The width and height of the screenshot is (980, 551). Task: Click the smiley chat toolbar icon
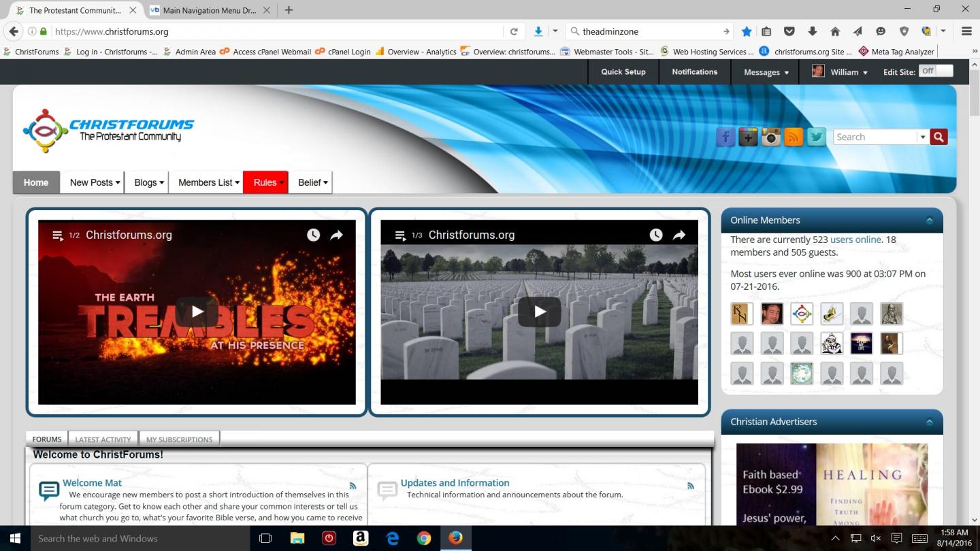click(881, 31)
